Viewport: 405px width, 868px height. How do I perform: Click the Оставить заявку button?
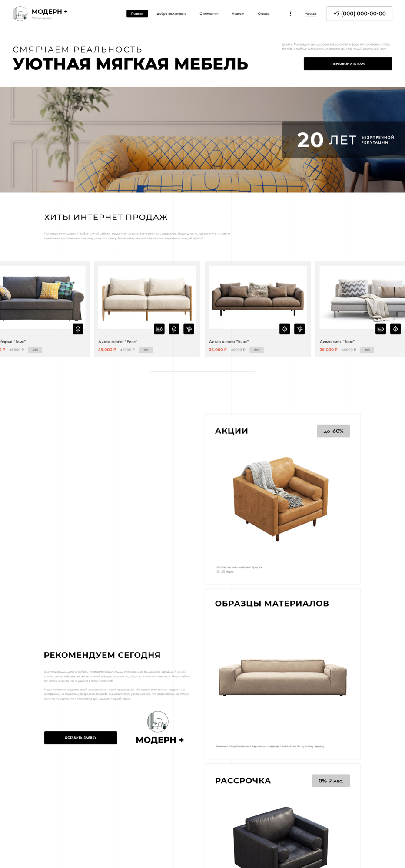[80, 738]
